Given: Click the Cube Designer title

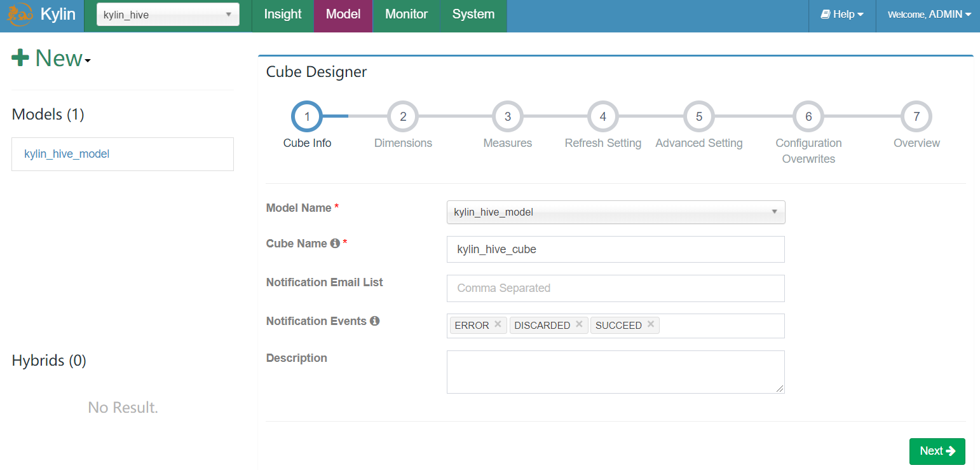Looking at the screenshot, I should point(316,72).
